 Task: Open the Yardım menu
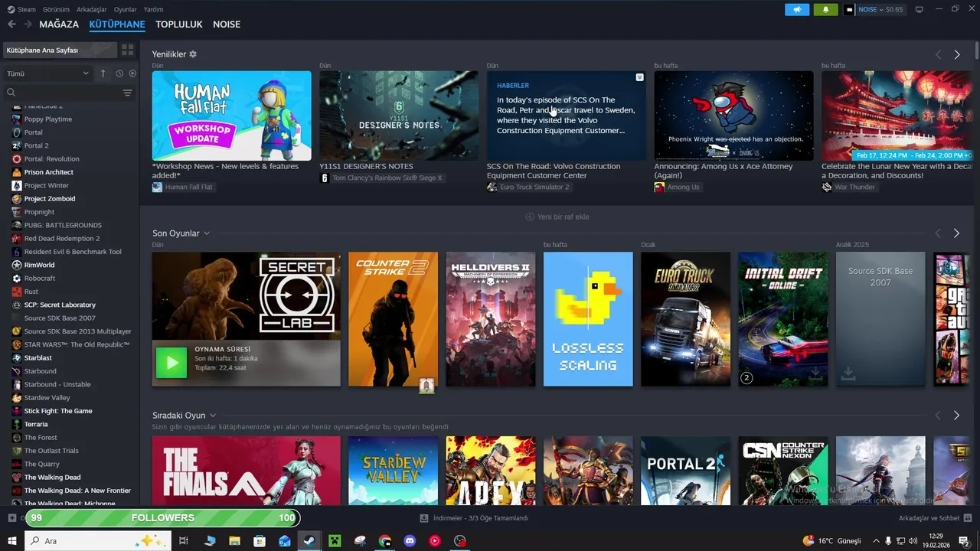coord(153,9)
